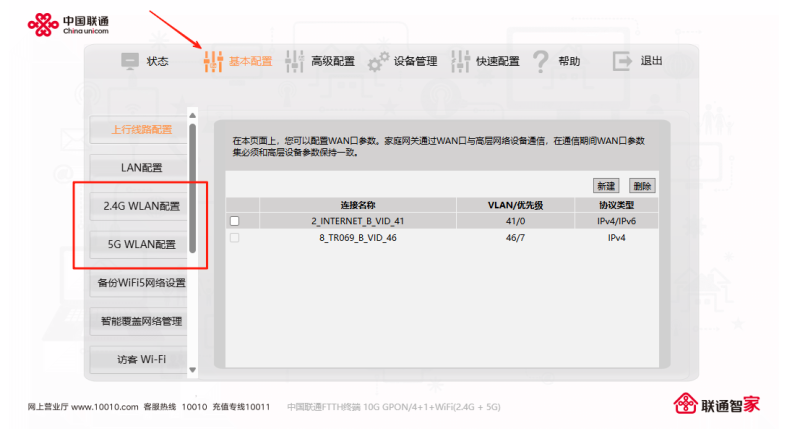
Task: Click the IPv4 protocol cell of 8_TR069_B_VID_46
Action: point(616,238)
